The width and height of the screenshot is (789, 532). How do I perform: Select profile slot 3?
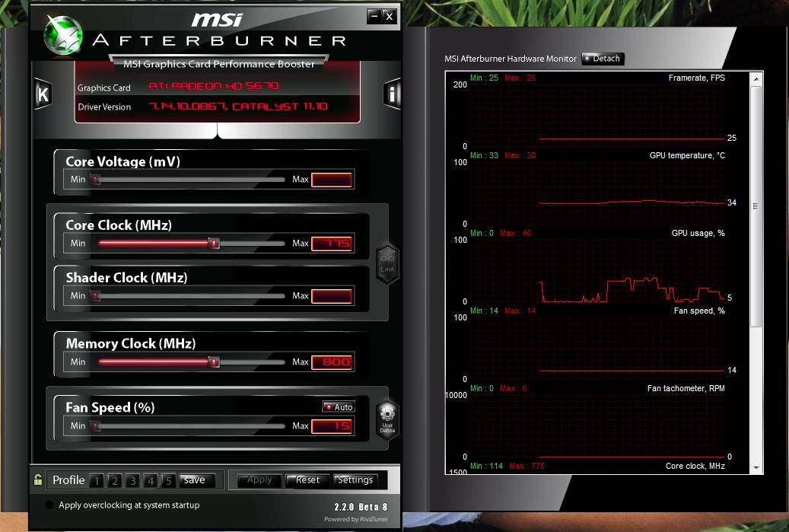pyautogui.click(x=133, y=481)
